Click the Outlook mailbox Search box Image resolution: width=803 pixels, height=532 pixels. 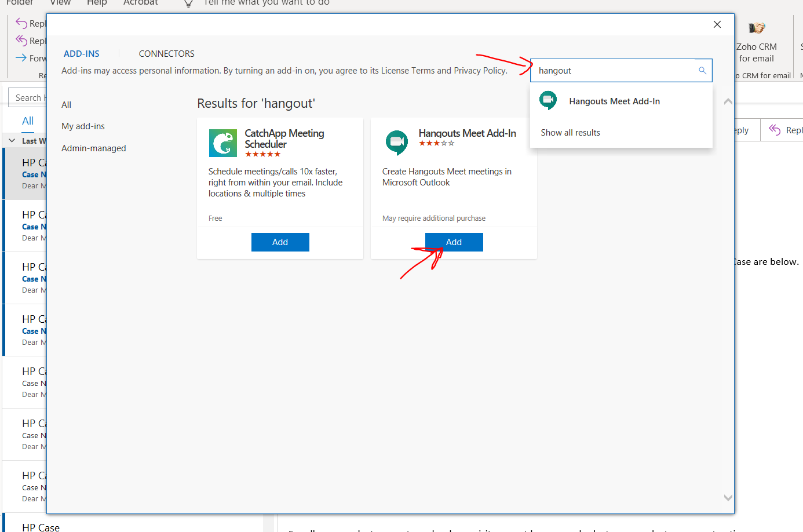(x=28, y=98)
